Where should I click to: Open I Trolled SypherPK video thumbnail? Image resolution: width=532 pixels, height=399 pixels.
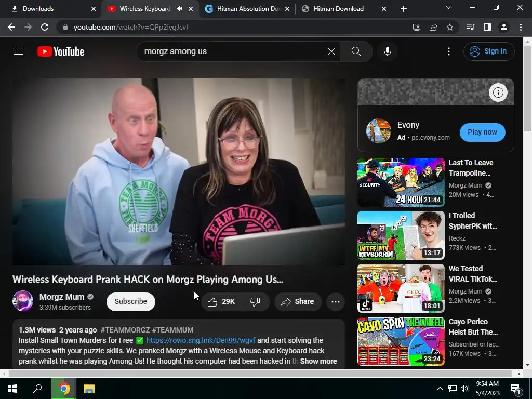[x=401, y=235]
